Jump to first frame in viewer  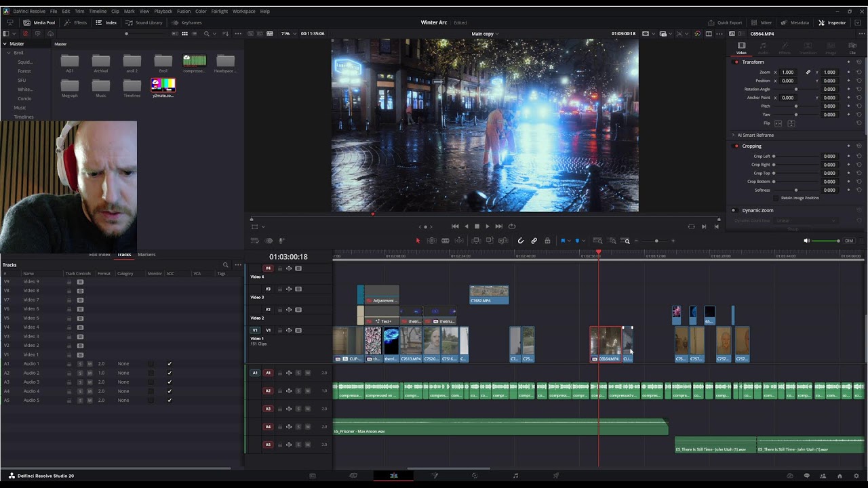click(x=455, y=226)
